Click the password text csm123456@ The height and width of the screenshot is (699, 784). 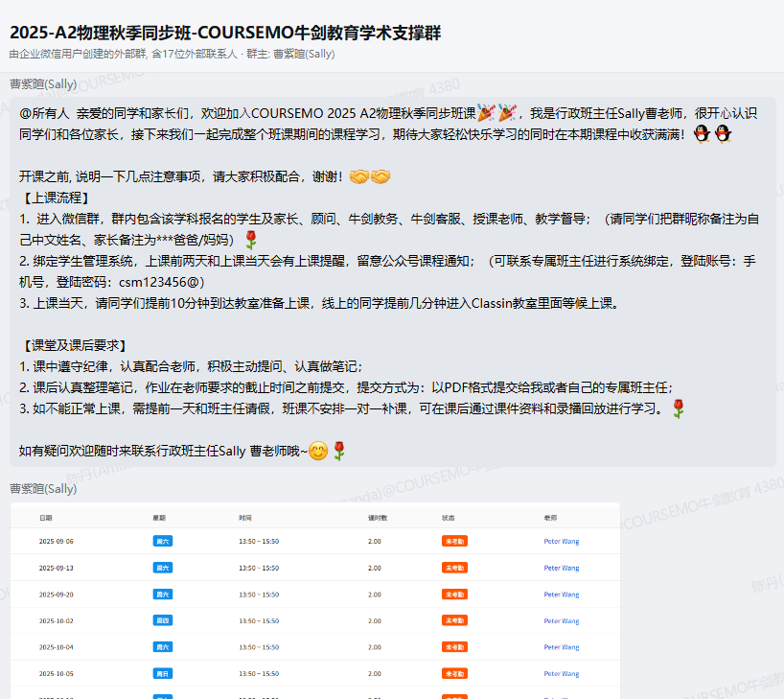158,283
